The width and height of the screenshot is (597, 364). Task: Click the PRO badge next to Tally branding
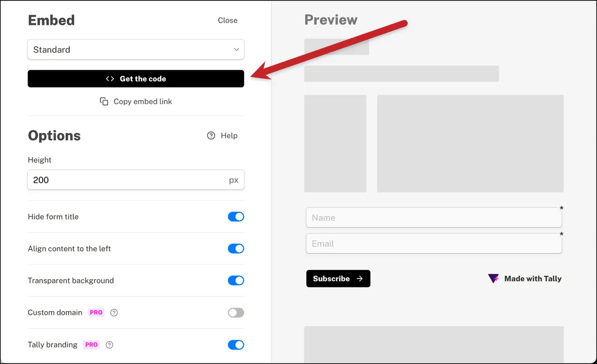tap(92, 345)
